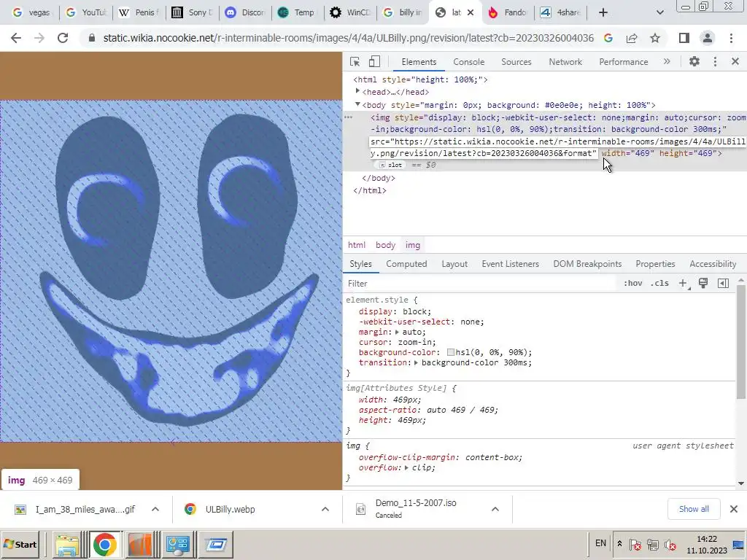Expand the overflow shorthand property
The image size is (747, 560).
(x=406, y=467)
